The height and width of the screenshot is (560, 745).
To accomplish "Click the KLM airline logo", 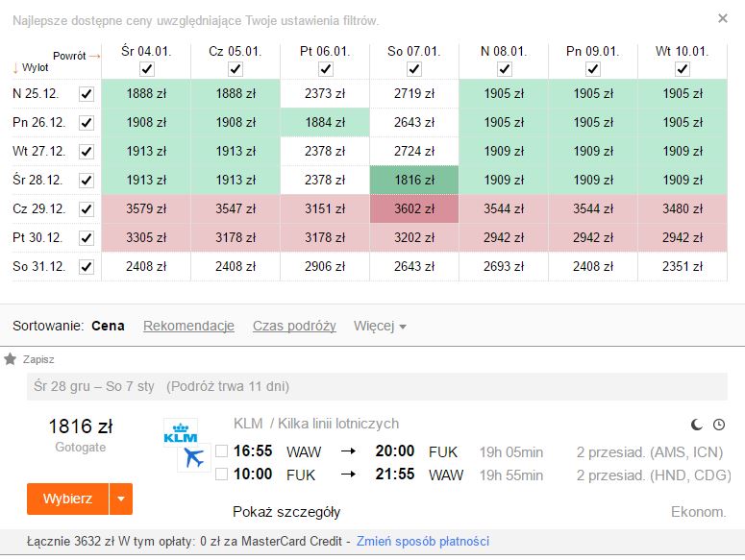I will [x=181, y=433].
